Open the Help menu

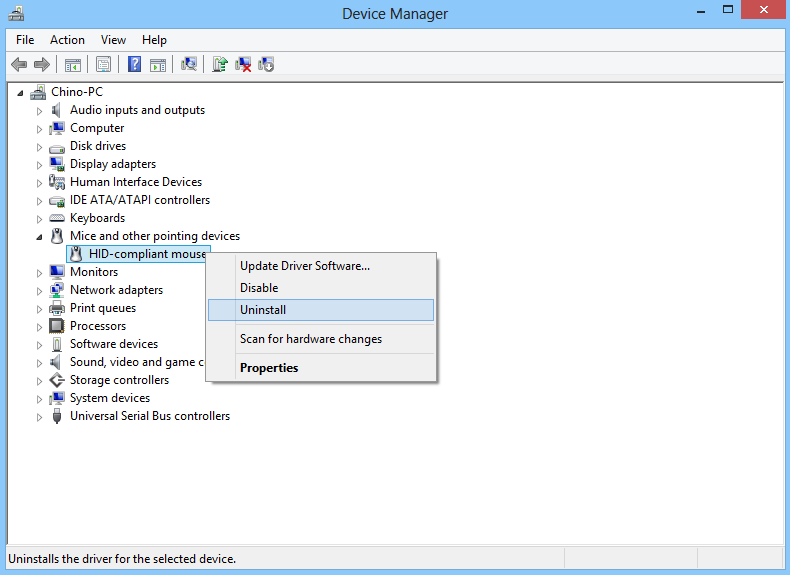(x=154, y=40)
